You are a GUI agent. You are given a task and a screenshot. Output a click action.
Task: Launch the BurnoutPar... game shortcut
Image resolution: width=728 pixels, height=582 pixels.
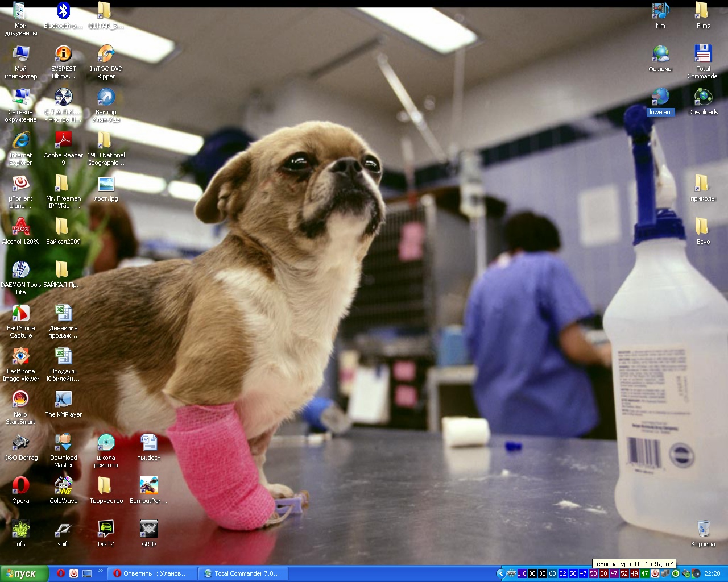pos(148,490)
